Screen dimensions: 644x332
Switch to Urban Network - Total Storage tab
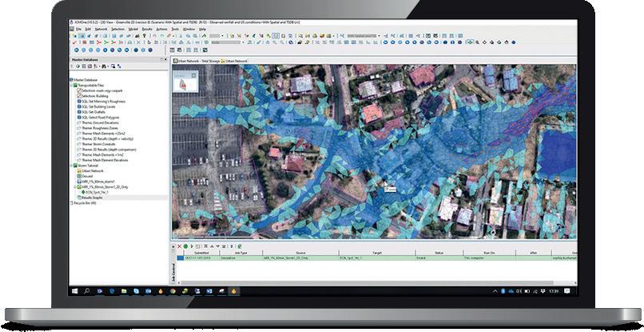click(196, 61)
